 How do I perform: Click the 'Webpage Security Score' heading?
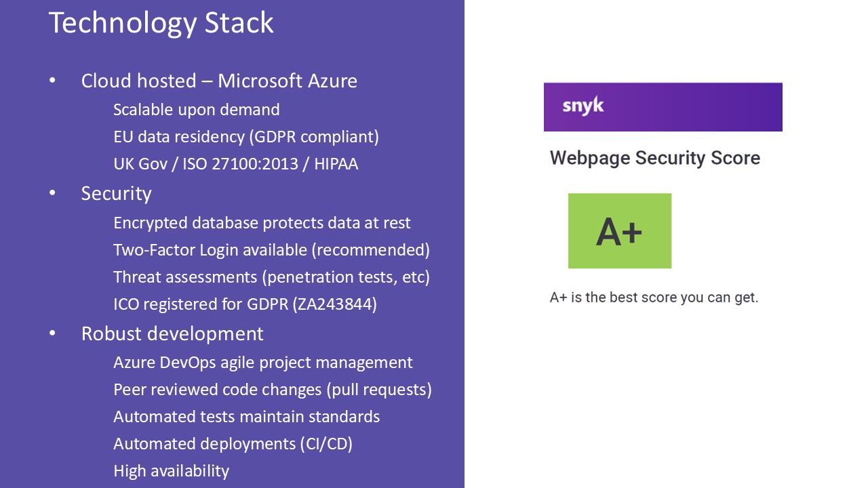(x=655, y=158)
